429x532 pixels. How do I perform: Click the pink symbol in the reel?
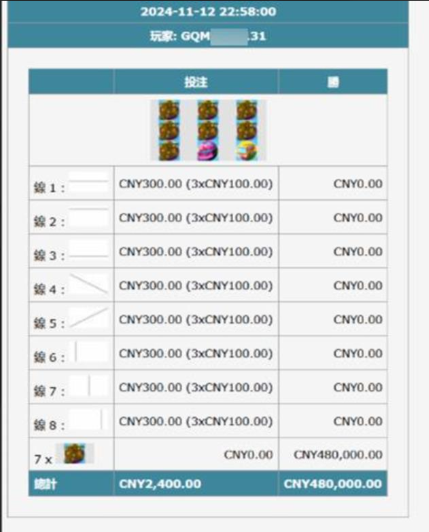click(207, 151)
